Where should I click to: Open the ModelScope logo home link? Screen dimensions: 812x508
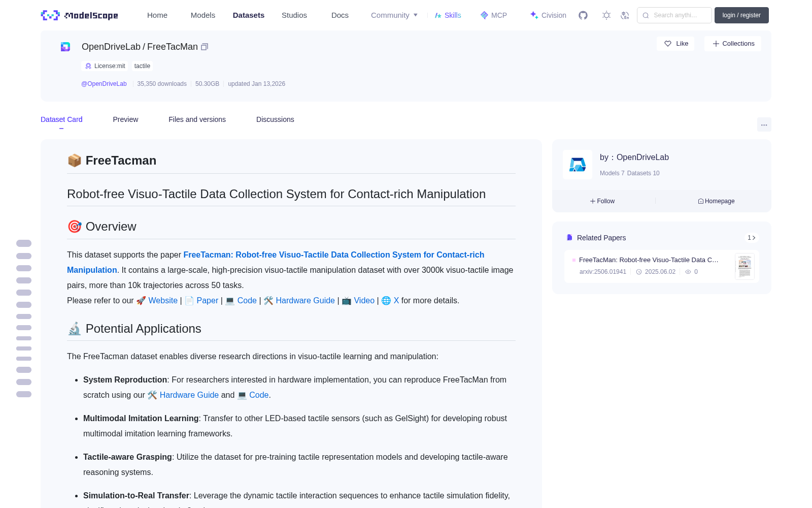pos(79,15)
